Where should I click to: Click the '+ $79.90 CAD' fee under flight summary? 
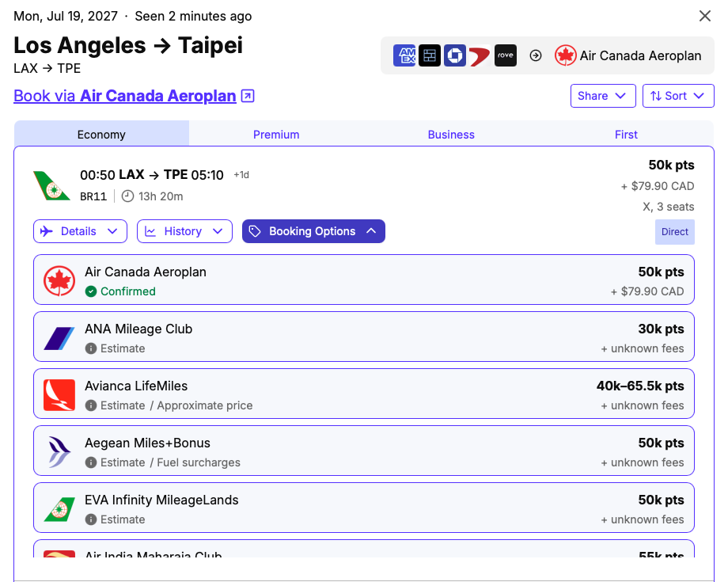(x=658, y=186)
